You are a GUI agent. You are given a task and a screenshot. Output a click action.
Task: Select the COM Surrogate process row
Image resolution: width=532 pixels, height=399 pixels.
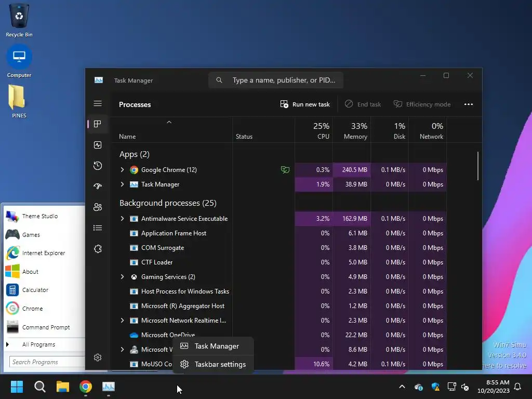pos(278,248)
